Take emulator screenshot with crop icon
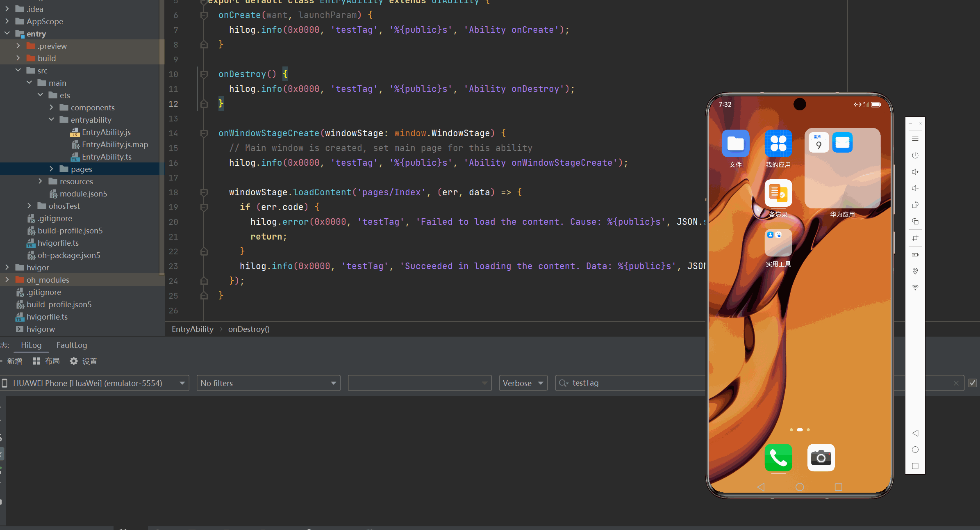 tap(915, 238)
